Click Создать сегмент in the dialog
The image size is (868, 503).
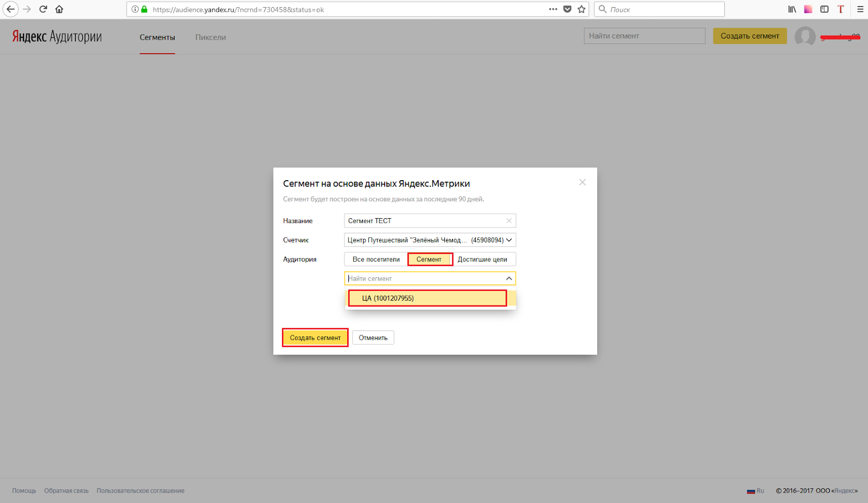[x=315, y=338]
